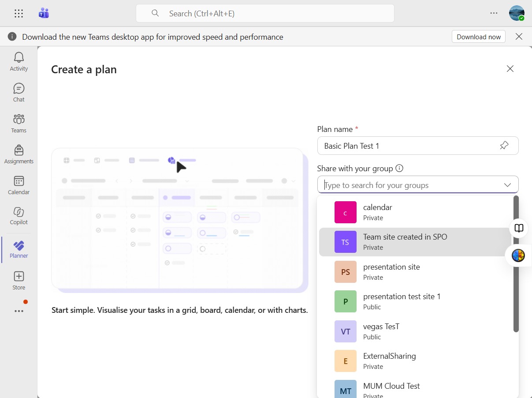Click the plan preview illustration

pyautogui.click(x=180, y=220)
